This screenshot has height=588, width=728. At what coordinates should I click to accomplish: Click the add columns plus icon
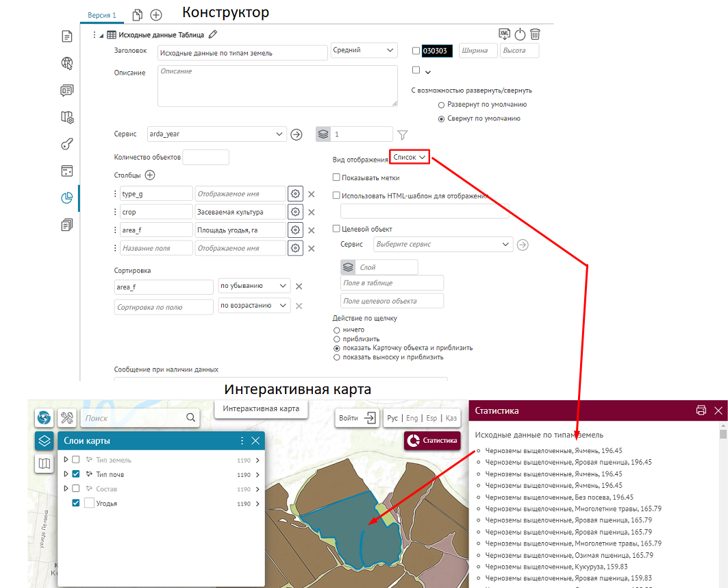click(150, 175)
